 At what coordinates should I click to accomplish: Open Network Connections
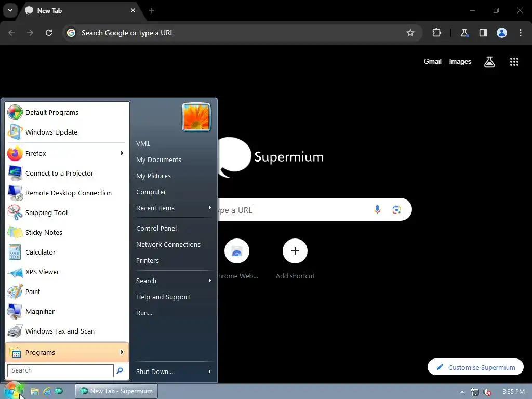(168, 244)
